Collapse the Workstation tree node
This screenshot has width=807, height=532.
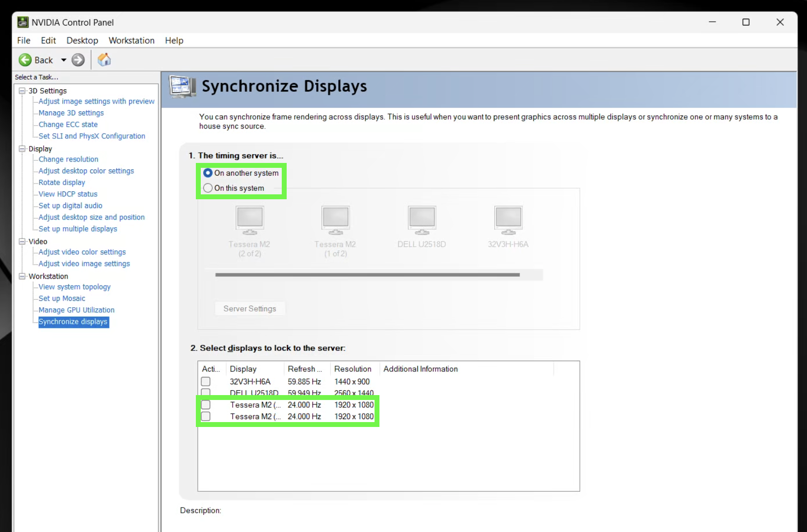coord(22,276)
